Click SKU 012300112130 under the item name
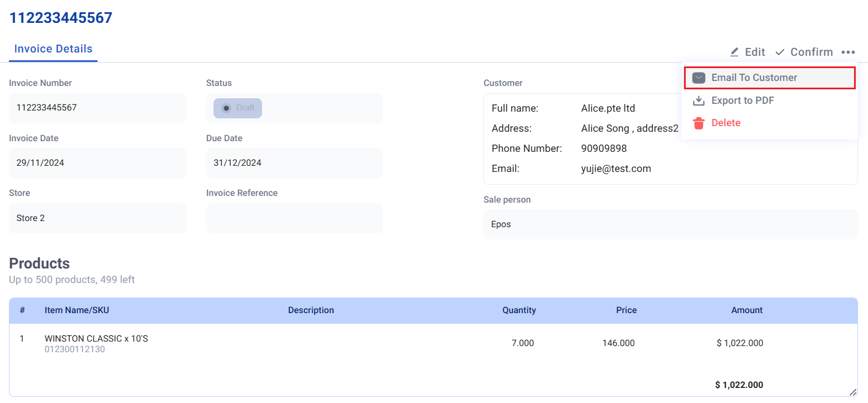Screen dimensions: 868x403 pyautogui.click(x=75, y=349)
